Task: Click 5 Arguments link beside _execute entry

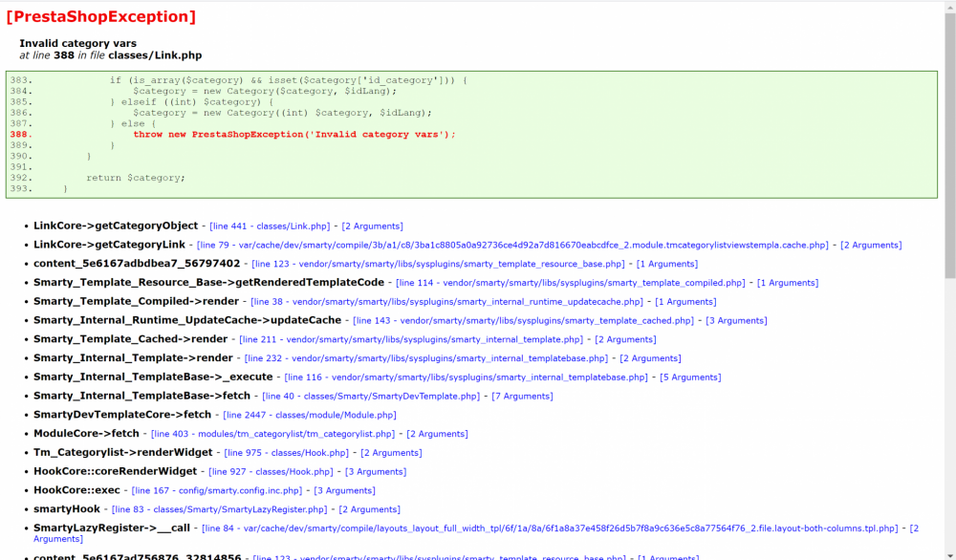Action: tap(693, 377)
